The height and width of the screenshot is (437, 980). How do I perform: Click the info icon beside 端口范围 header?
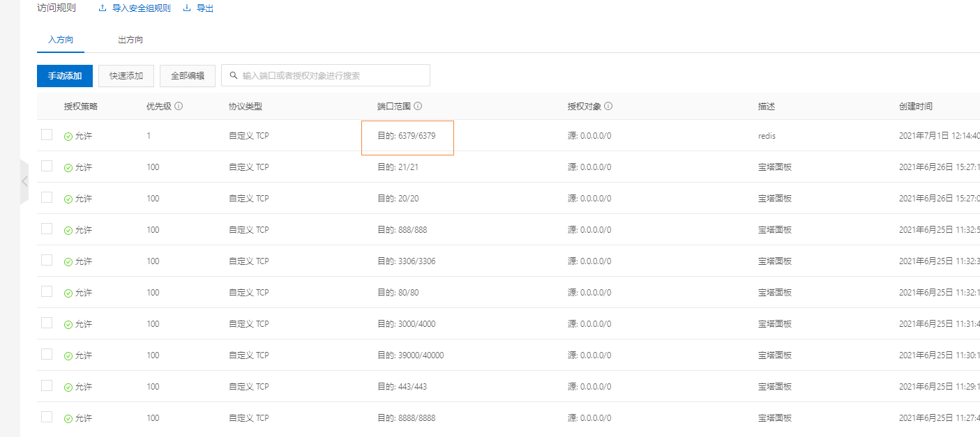418,107
